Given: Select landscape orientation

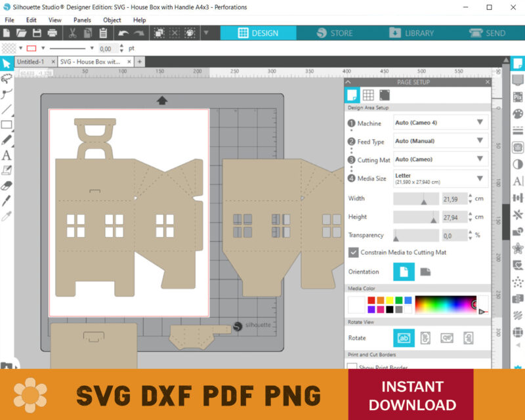Looking at the screenshot, I should [x=425, y=272].
